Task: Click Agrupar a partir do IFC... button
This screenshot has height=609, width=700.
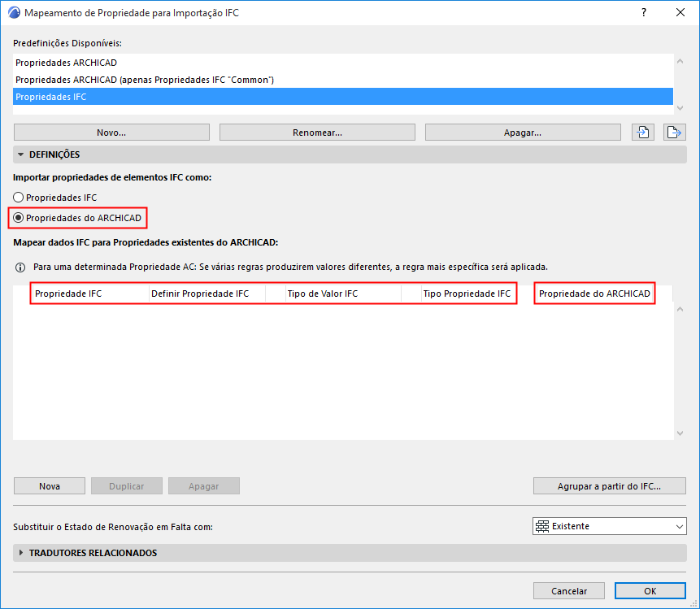Action: coord(610,486)
